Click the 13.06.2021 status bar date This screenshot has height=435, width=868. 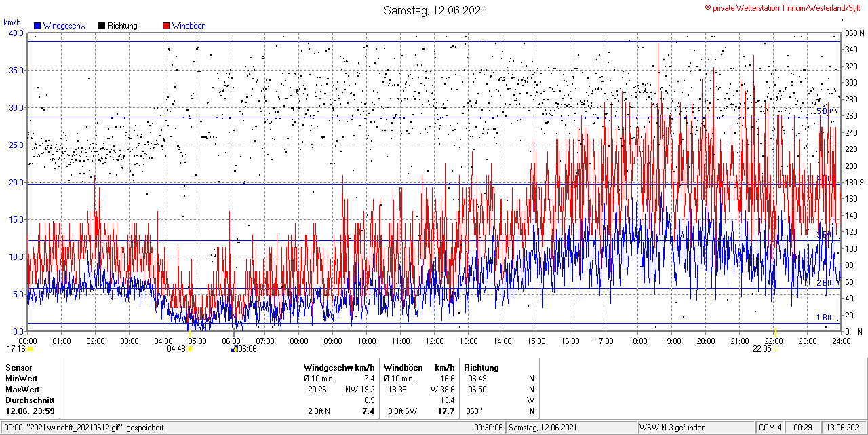[844, 428]
